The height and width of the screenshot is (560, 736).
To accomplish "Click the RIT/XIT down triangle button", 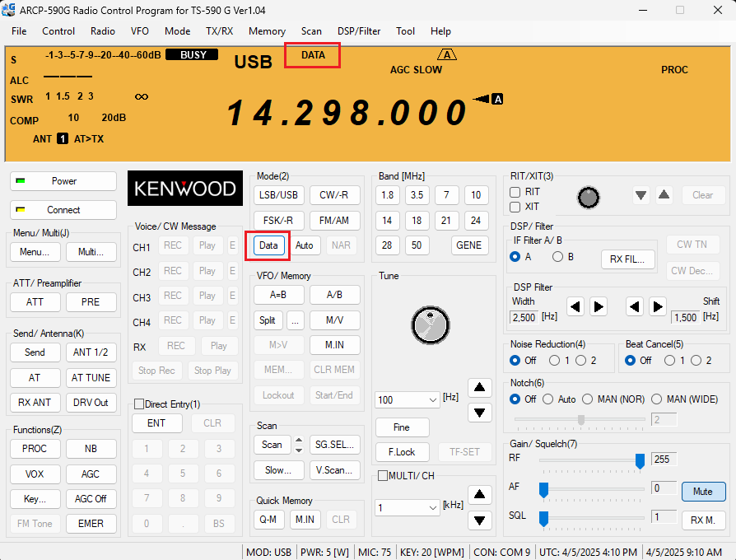I will tap(641, 195).
